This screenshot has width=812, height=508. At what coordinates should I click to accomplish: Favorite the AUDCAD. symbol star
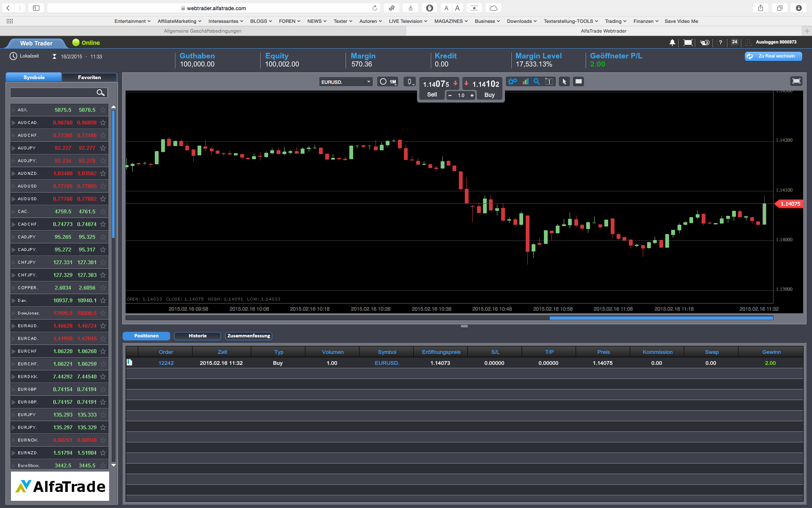click(103, 123)
